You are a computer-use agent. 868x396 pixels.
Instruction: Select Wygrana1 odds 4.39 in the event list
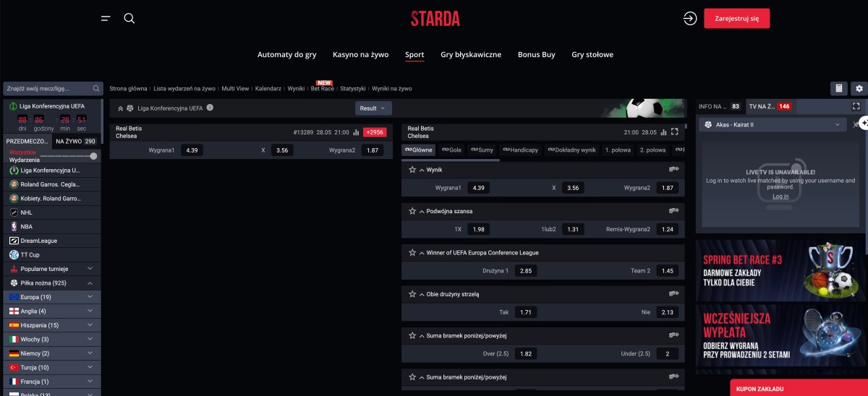coord(192,150)
